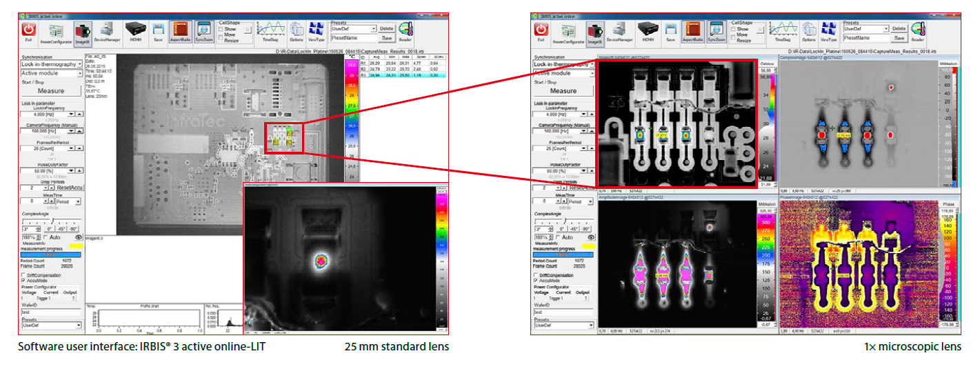Expand LockInFrequency 4,000 Hz dropdown in left window

(x=72, y=114)
